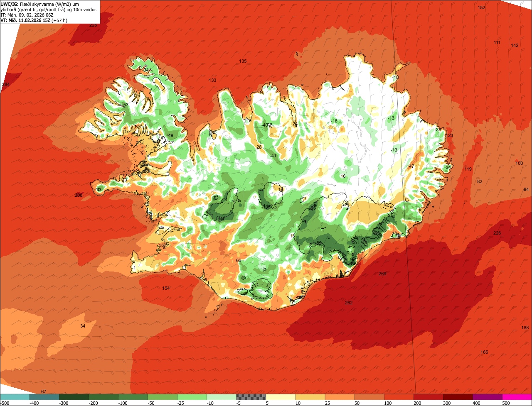Select the map value 152 at the top right
Image resolution: width=532 pixels, height=406 pixels.
coord(481,7)
